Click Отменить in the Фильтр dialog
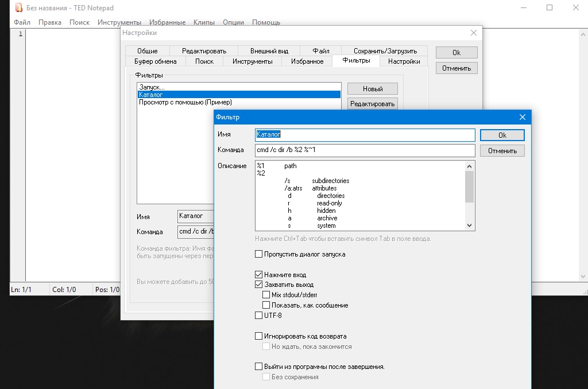 coord(502,151)
